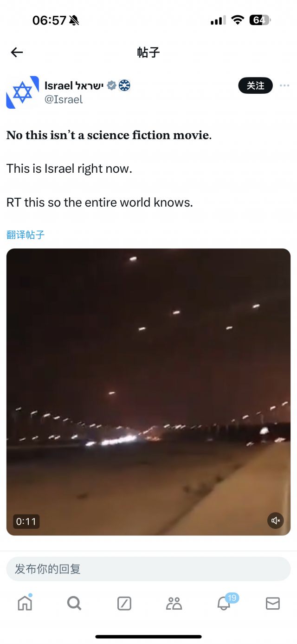
Task: Go back with the left arrow
Action: pos(17,52)
